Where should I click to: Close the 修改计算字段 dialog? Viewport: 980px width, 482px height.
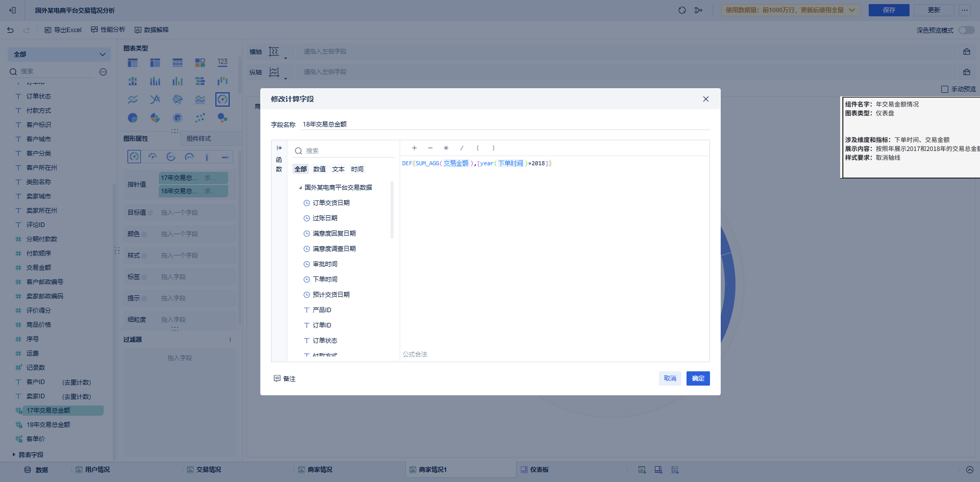(706, 99)
